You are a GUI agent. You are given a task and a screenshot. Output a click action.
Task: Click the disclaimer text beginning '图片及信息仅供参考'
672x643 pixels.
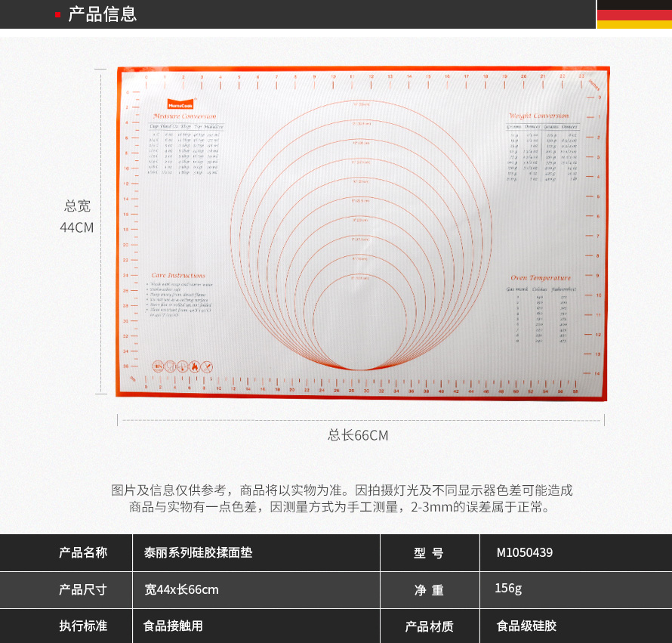tap(341, 499)
